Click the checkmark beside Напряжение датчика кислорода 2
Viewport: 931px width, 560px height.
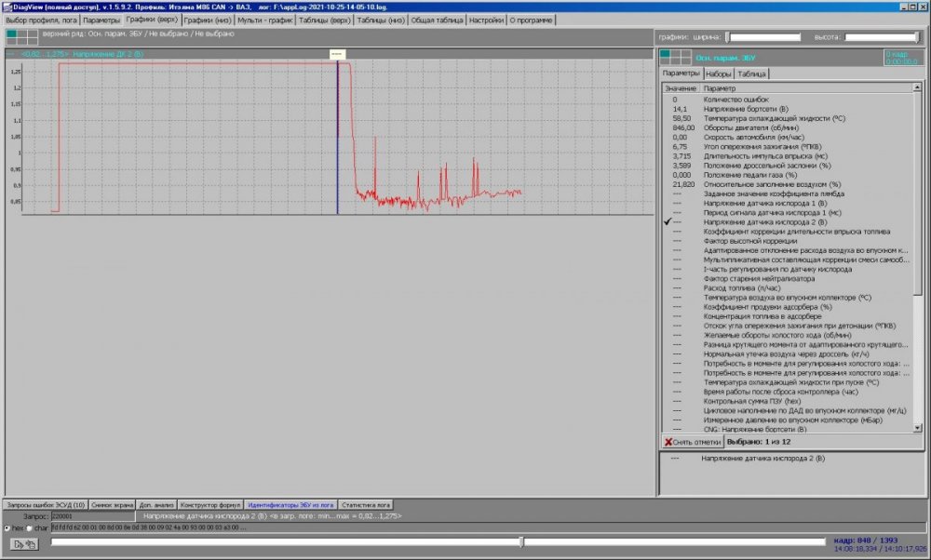coord(668,222)
